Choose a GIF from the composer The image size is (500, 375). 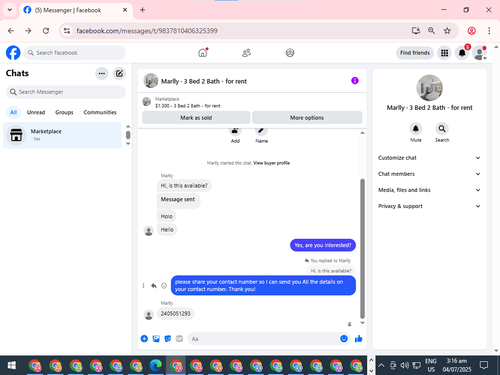(179, 339)
